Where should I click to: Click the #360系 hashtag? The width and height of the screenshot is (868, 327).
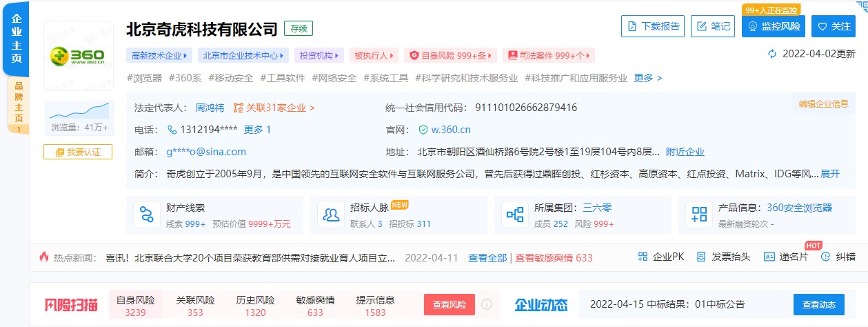(185, 78)
